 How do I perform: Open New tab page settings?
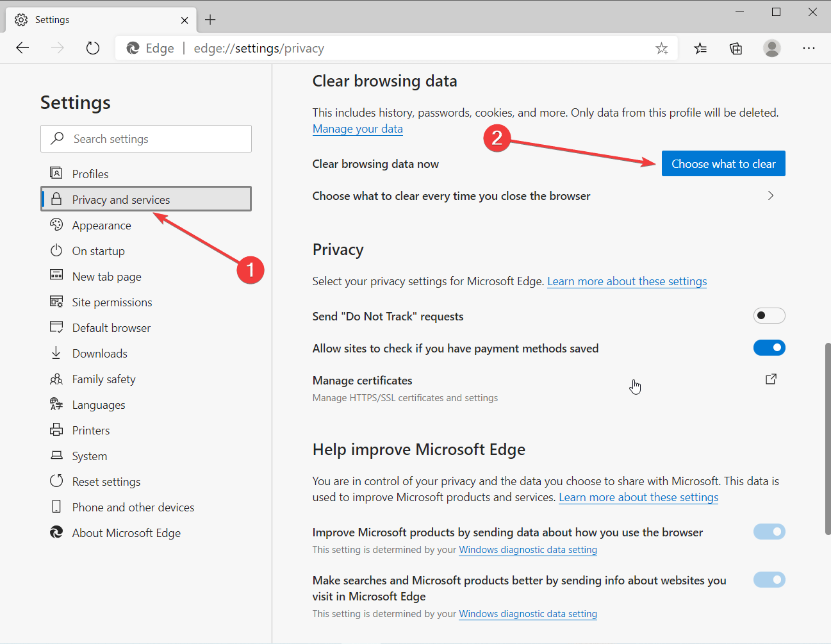pyautogui.click(x=146, y=276)
